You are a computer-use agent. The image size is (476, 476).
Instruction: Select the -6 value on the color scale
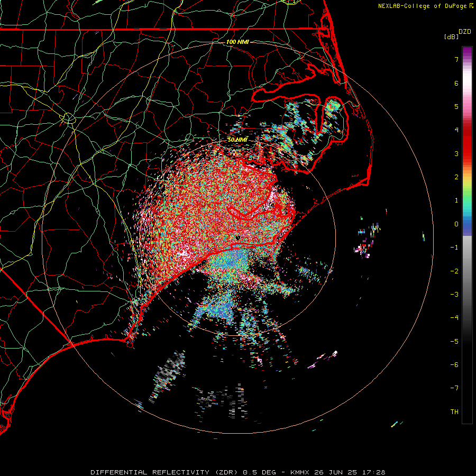click(454, 365)
